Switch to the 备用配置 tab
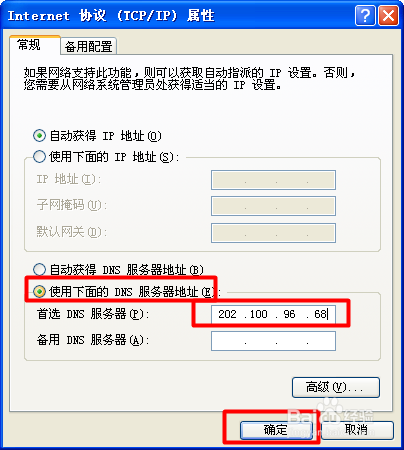Image resolution: width=404 pixels, height=450 pixels. pyautogui.click(x=88, y=46)
